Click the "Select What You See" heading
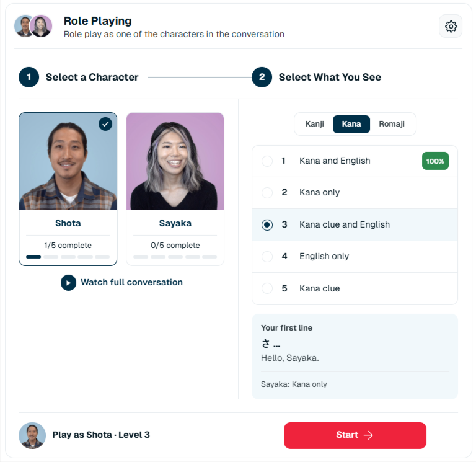The width and height of the screenshot is (476, 462). pyautogui.click(x=330, y=77)
